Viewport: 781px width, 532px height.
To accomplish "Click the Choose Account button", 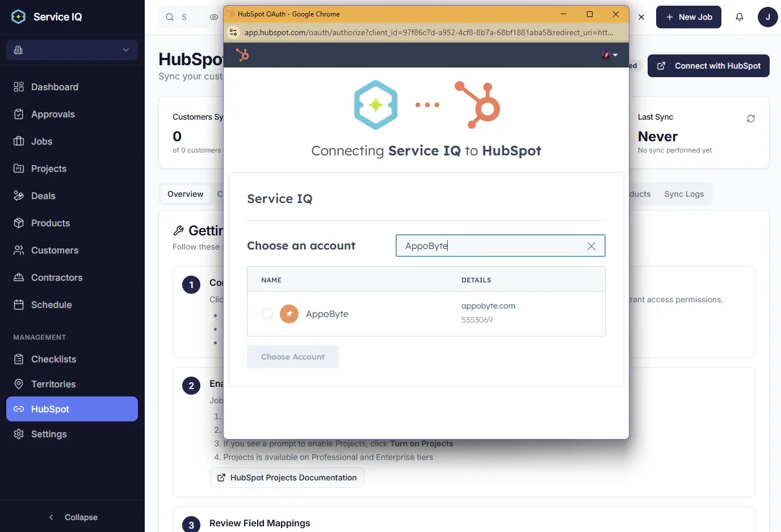I will pyautogui.click(x=293, y=357).
